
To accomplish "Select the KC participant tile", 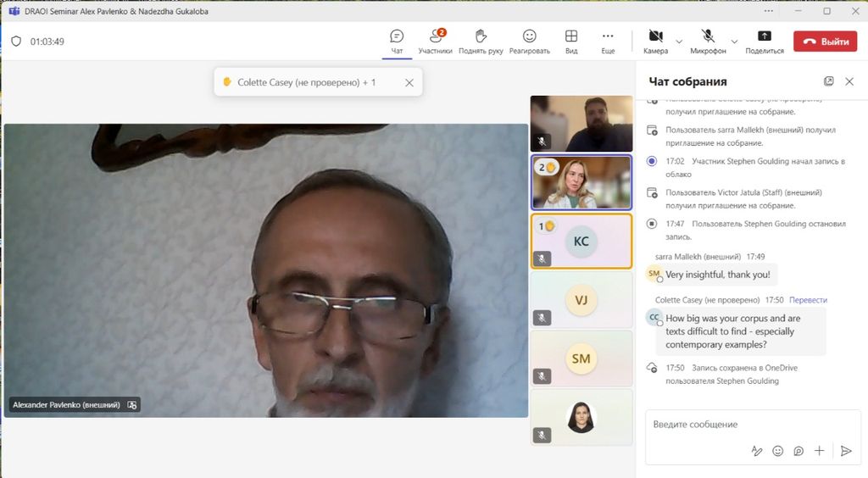I will pos(581,242).
